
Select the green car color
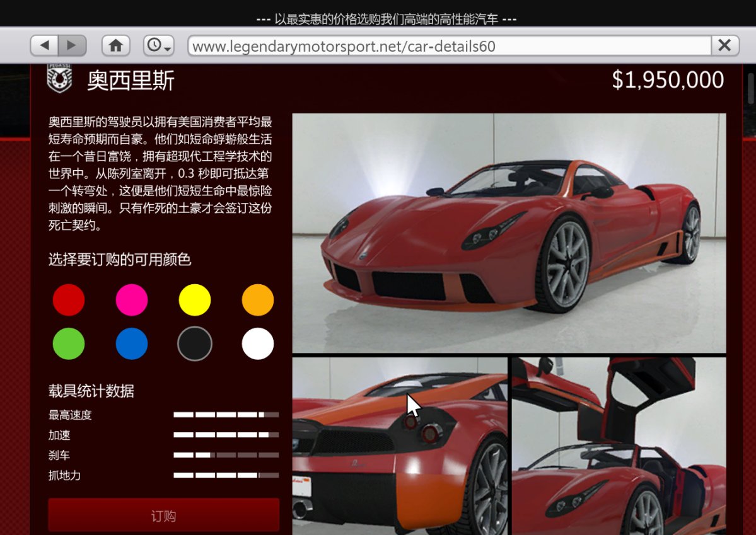(x=69, y=343)
